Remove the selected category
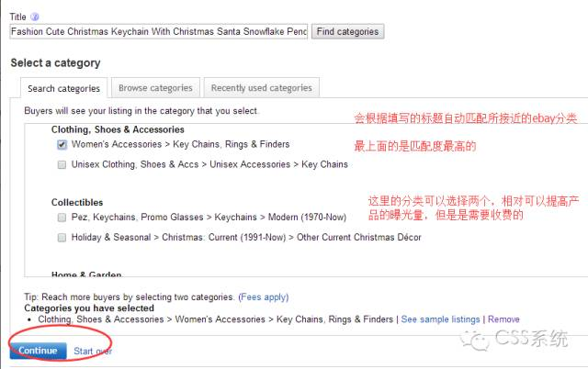The width and height of the screenshot is (588, 369). click(x=503, y=319)
